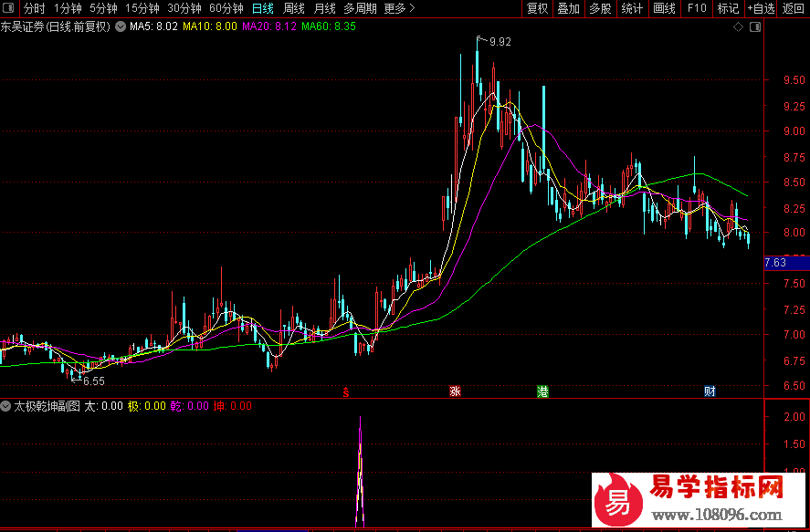Viewport: 810px width, 532px height.
Task: Click the 2.00 sub-chart axis label
Action: click(x=794, y=417)
